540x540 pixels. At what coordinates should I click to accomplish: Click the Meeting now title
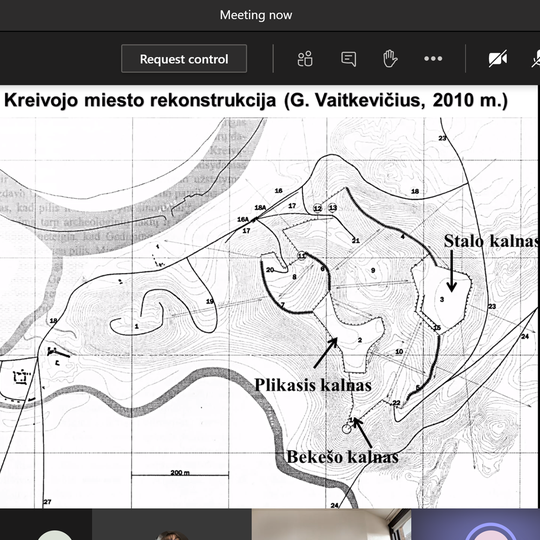pyautogui.click(x=256, y=15)
